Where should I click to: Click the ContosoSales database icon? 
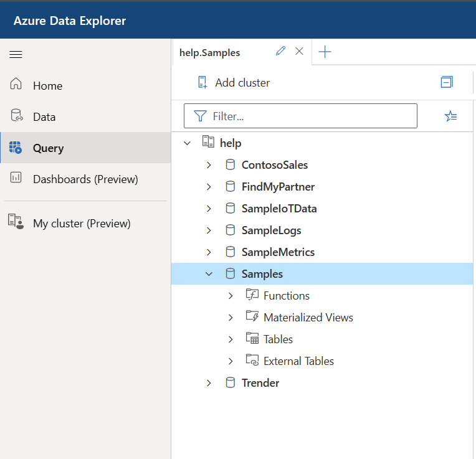coord(231,165)
